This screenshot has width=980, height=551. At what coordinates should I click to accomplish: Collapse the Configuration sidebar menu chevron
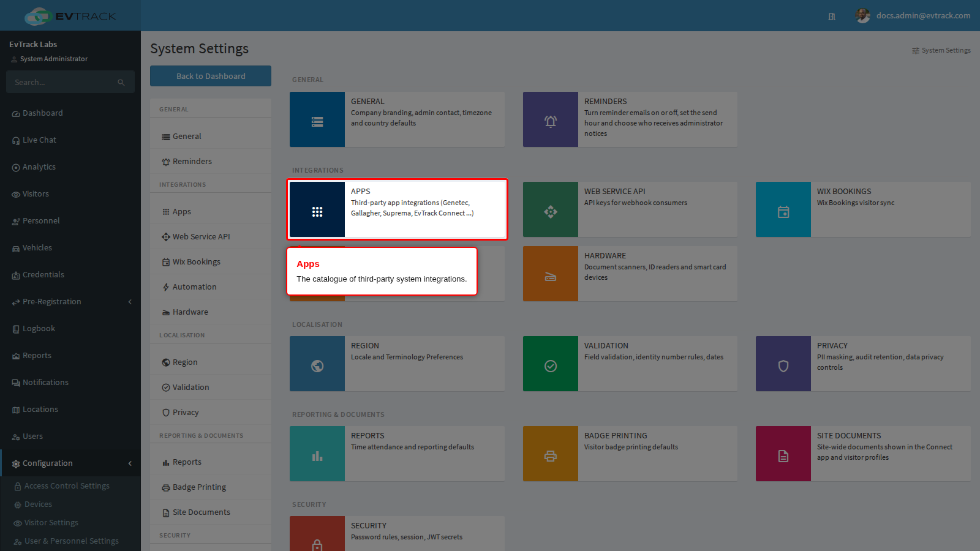click(130, 463)
